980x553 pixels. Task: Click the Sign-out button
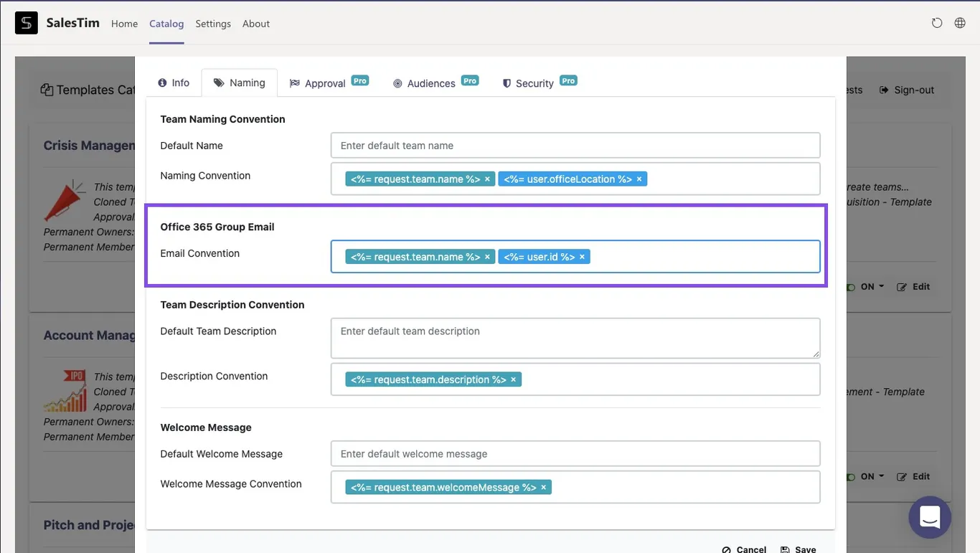[x=907, y=90]
